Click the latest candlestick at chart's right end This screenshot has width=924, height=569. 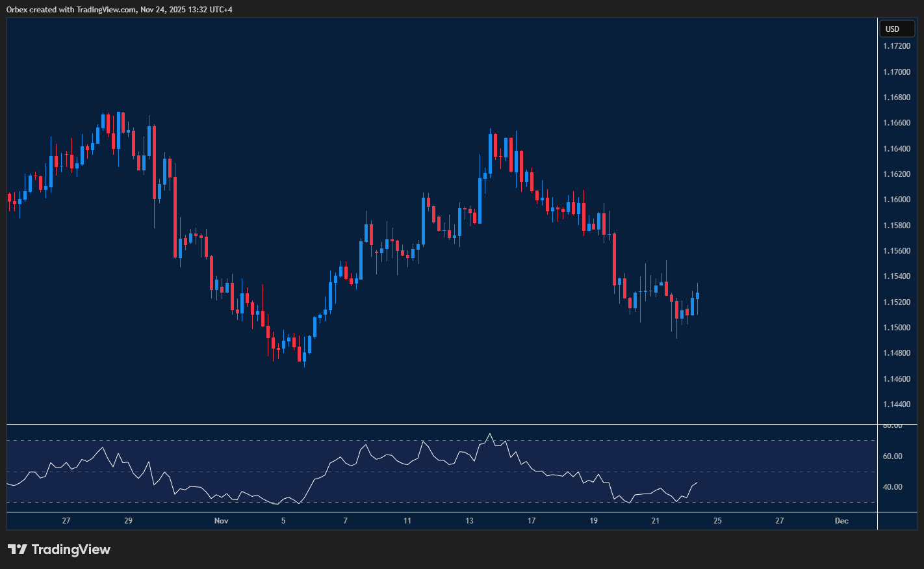[x=697, y=295]
